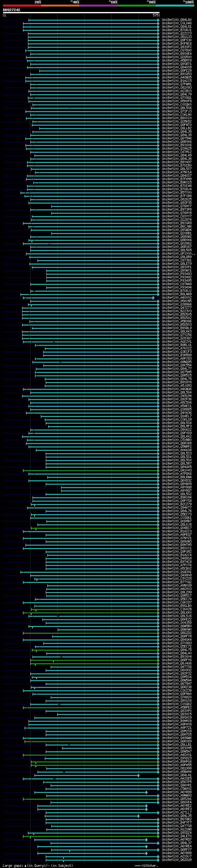Open the UniRef100_A5H0F8 hit
This screenshot has height=868, width=197.
[x=176, y=101]
